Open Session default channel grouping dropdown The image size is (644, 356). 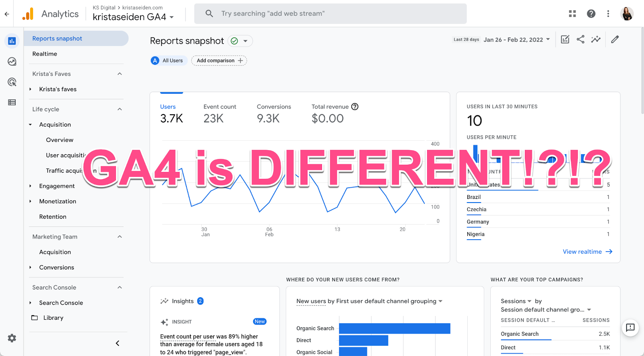click(546, 310)
